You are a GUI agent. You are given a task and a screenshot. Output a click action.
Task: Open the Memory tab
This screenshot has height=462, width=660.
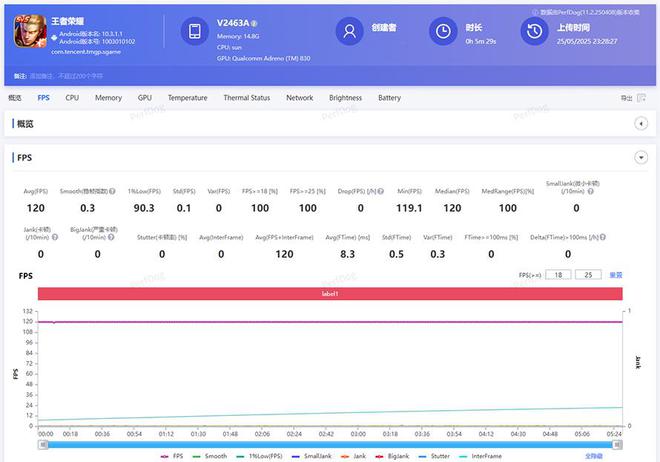pos(108,98)
